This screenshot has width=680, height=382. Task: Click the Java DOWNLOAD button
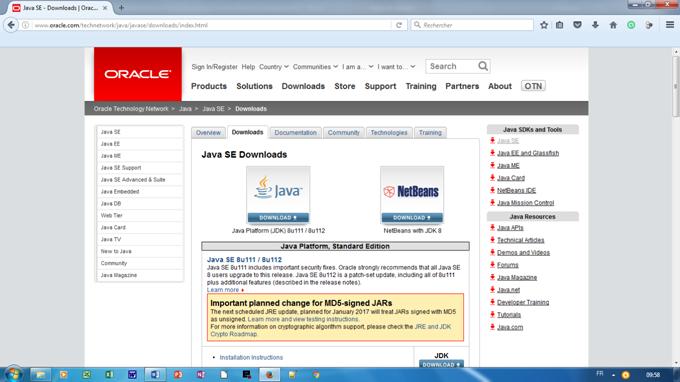tap(278, 218)
